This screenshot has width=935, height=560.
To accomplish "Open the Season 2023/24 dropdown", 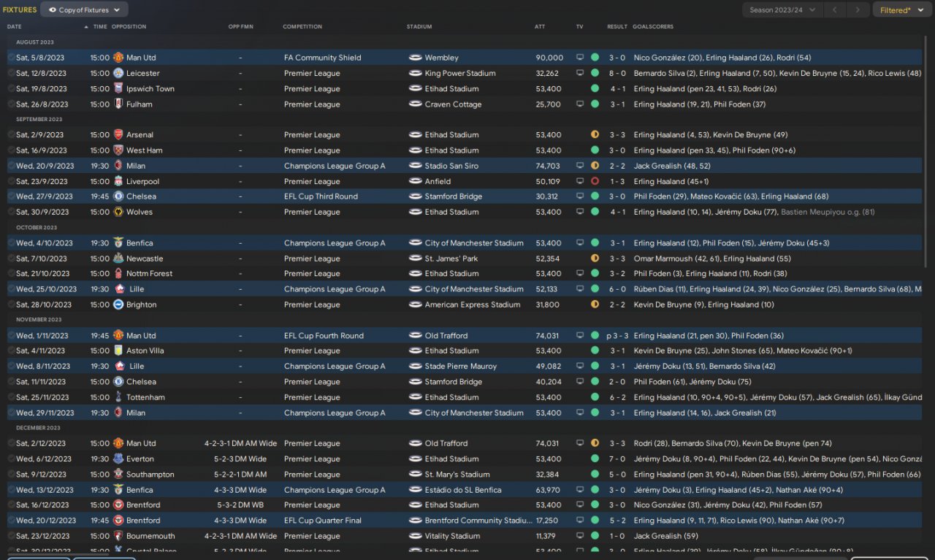I will click(x=782, y=10).
